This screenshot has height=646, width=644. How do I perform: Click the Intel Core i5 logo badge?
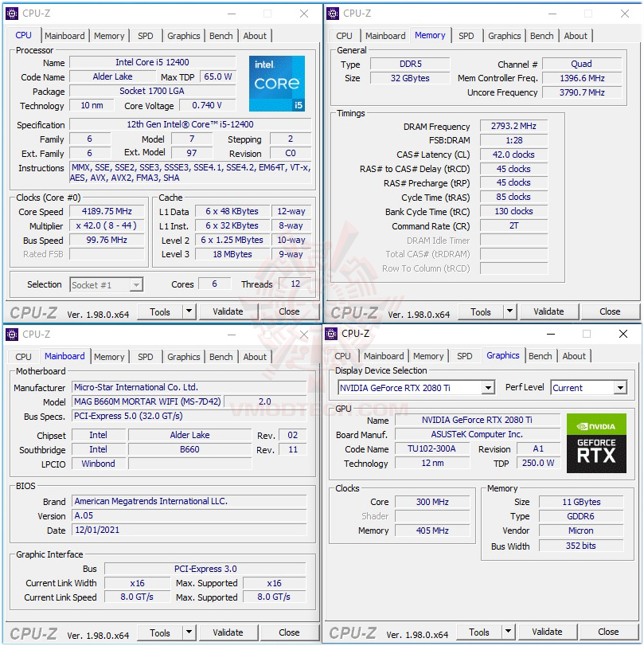coord(277,83)
